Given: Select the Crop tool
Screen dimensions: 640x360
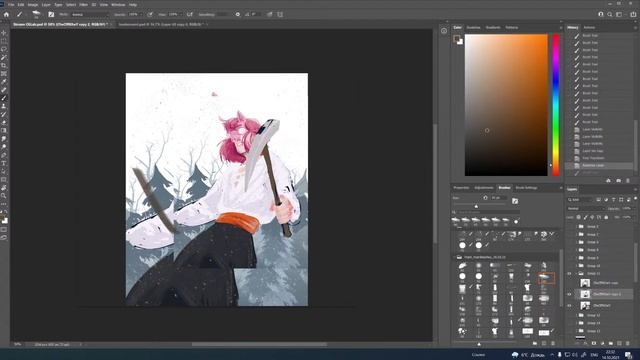Looking at the screenshot, I should (x=4, y=65).
